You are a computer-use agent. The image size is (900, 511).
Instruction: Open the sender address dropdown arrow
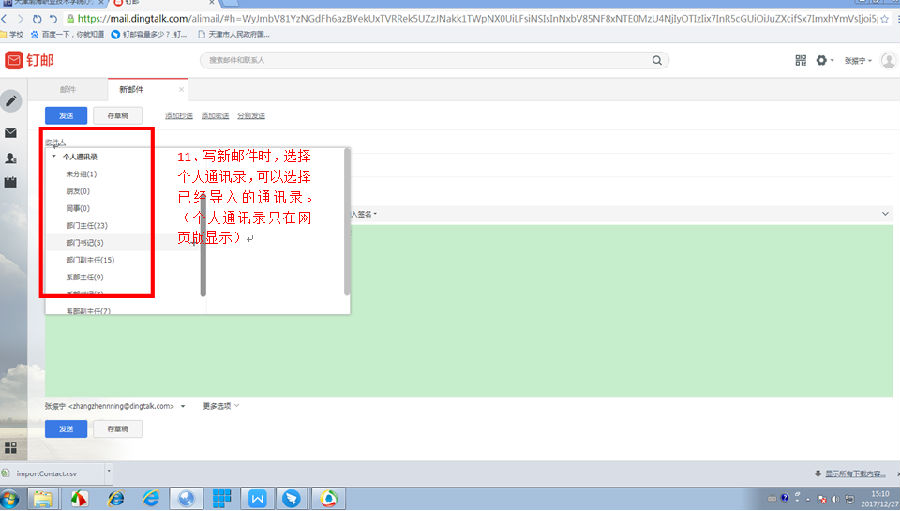pos(184,406)
